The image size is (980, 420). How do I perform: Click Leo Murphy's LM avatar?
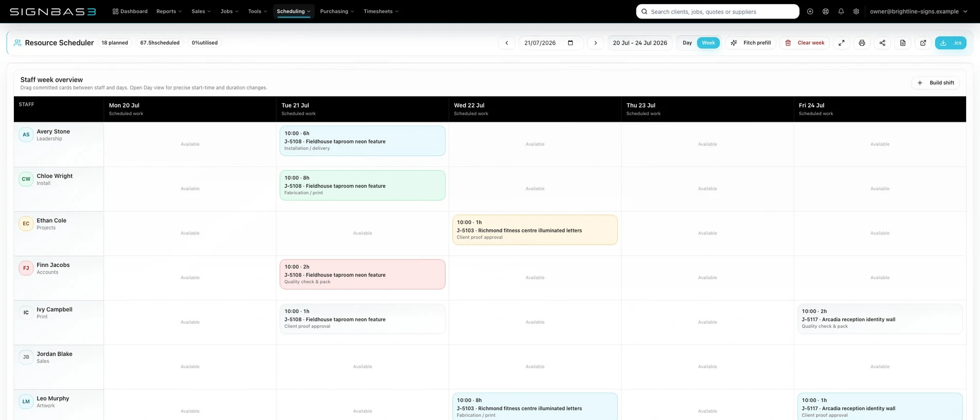[26, 401]
